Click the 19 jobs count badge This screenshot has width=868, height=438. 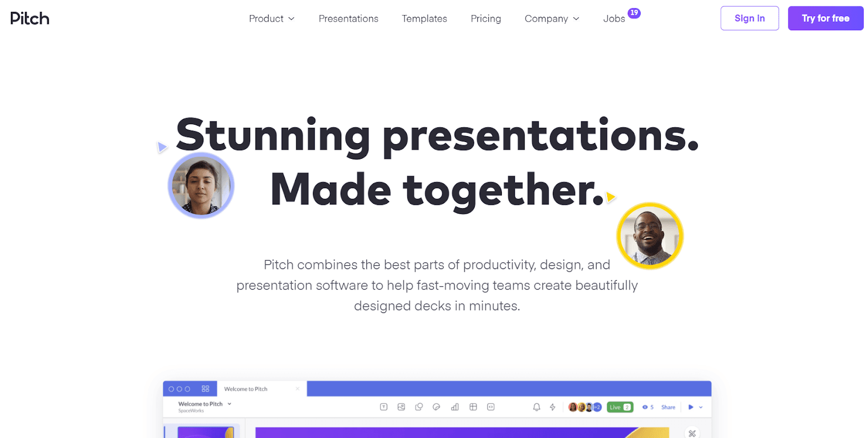[634, 13]
